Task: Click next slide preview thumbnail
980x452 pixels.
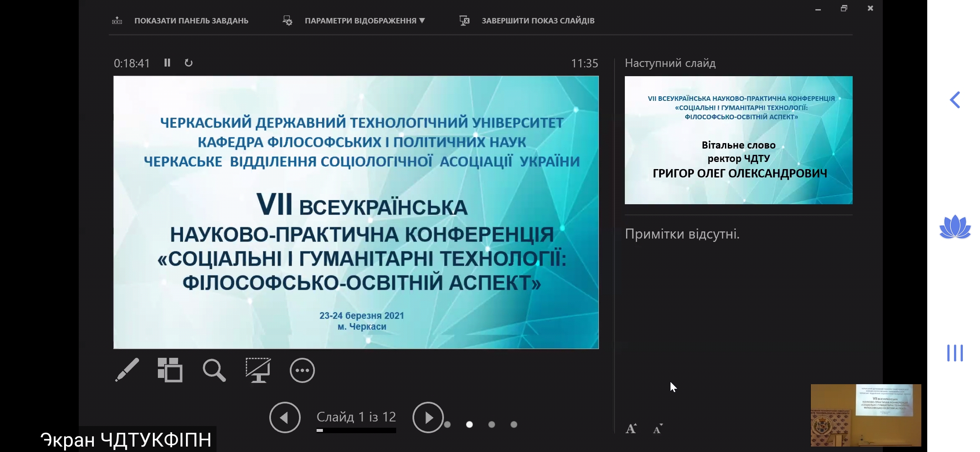Action: (738, 140)
